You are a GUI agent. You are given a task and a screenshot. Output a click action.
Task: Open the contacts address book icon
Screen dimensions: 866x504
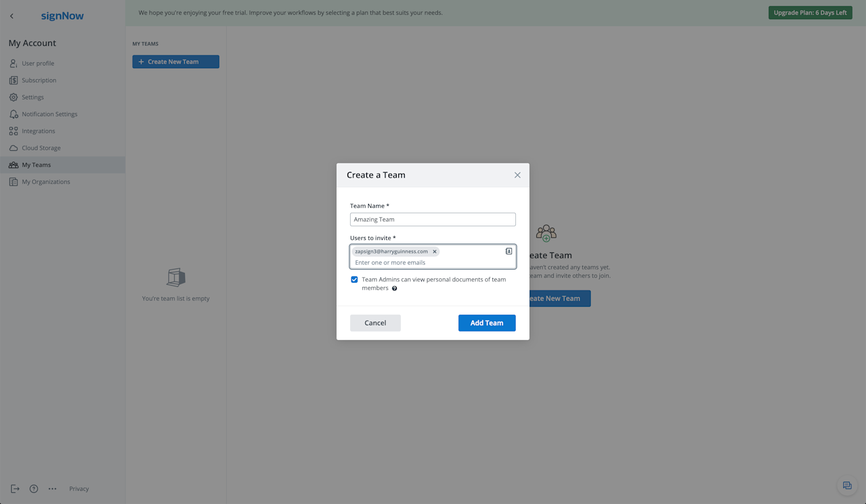click(508, 251)
